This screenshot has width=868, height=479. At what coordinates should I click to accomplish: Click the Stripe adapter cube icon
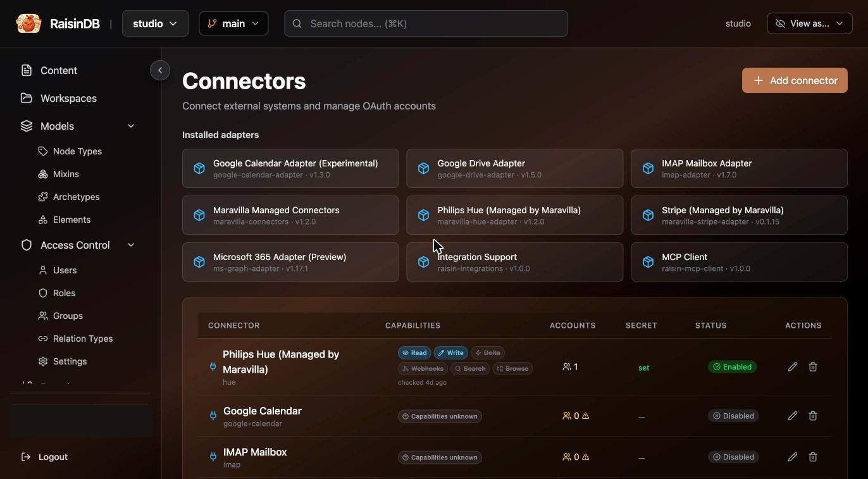pos(648,215)
